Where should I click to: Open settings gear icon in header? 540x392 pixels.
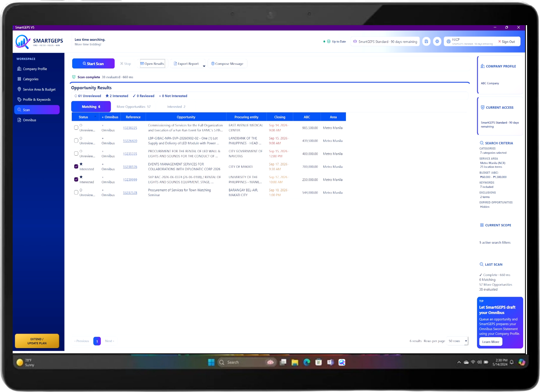click(437, 41)
